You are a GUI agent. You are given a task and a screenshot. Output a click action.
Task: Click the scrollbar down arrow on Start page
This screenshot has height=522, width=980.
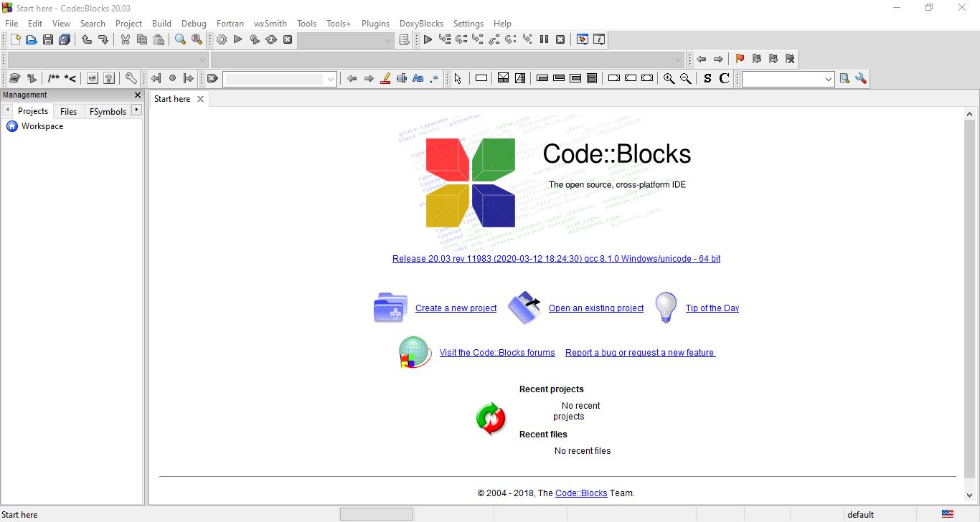970,495
